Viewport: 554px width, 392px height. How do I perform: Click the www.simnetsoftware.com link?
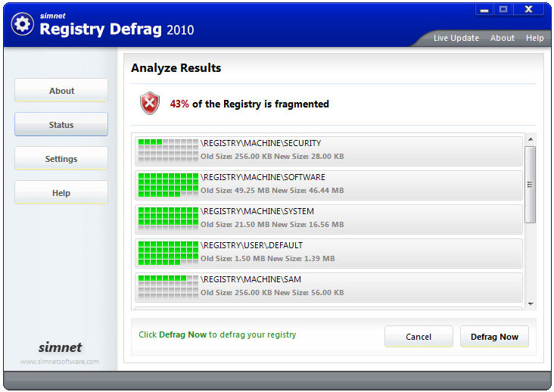[x=60, y=362]
